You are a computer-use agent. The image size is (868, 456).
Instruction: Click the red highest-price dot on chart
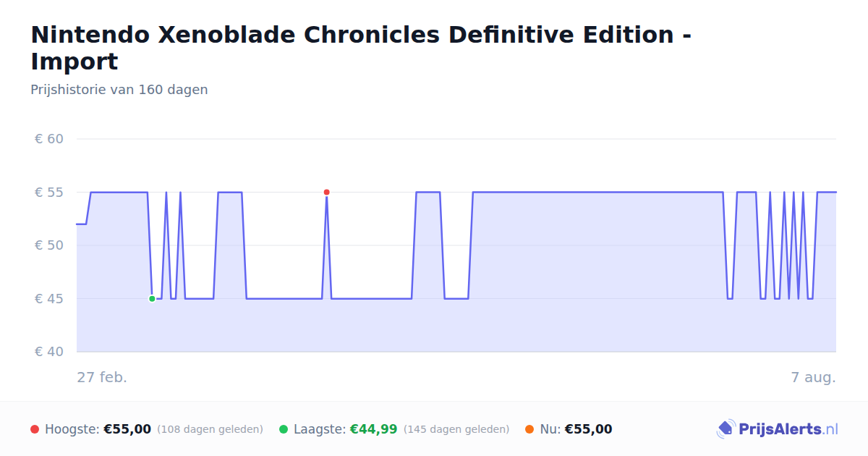[x=326, y=192]
